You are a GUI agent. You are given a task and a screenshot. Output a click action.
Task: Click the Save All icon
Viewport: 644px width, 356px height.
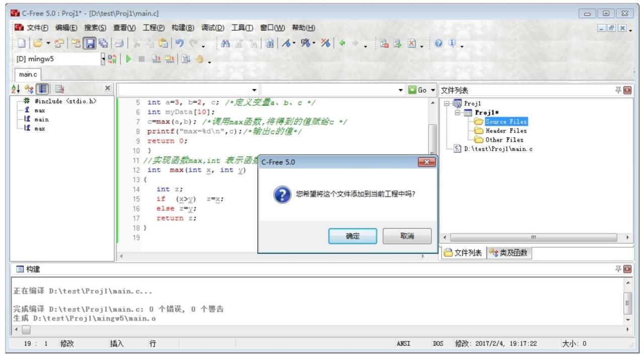(102, 44)
